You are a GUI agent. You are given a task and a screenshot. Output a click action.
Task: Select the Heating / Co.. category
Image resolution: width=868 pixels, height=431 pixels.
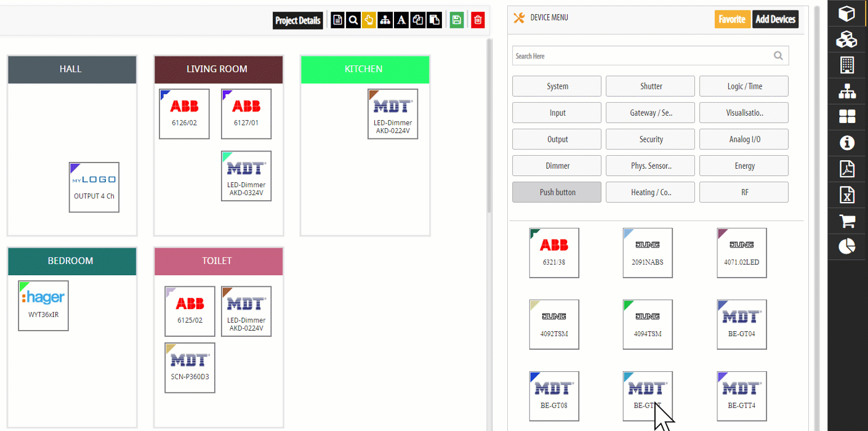point(651,192)
